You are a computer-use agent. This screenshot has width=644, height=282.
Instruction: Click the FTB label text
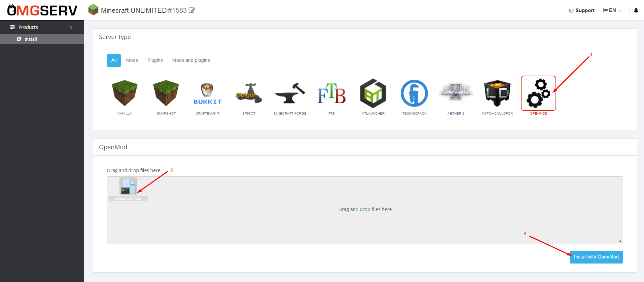[331, 114]
